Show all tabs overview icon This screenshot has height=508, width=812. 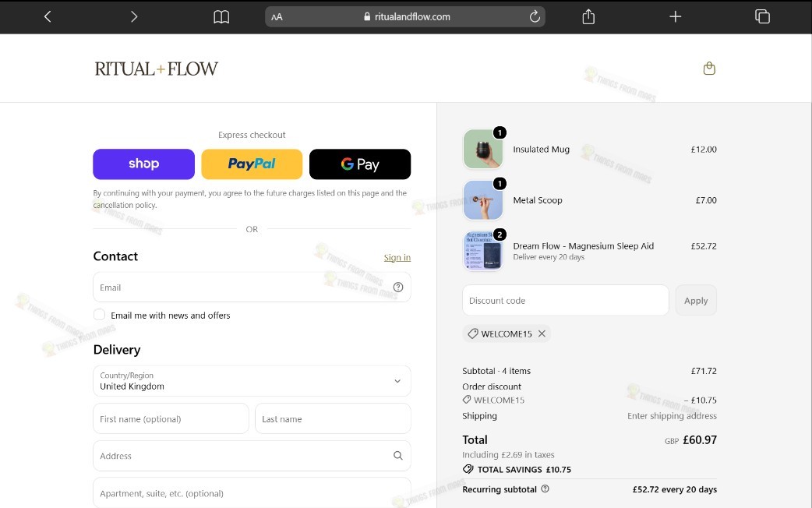point(762,16)
